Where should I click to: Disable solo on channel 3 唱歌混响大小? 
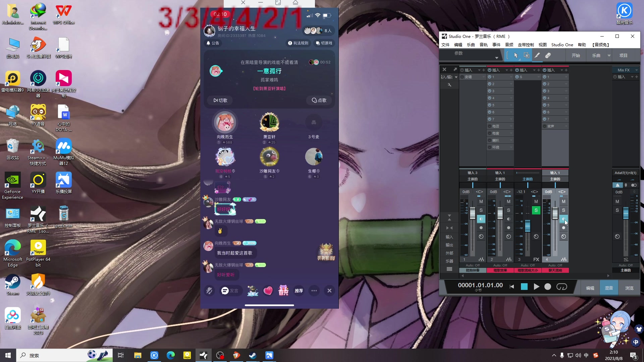click(536, 210)
